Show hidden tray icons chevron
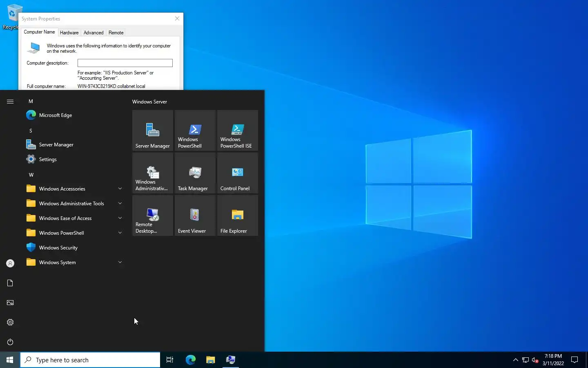Viewport: 588px width, 368px height. [515, 360]
